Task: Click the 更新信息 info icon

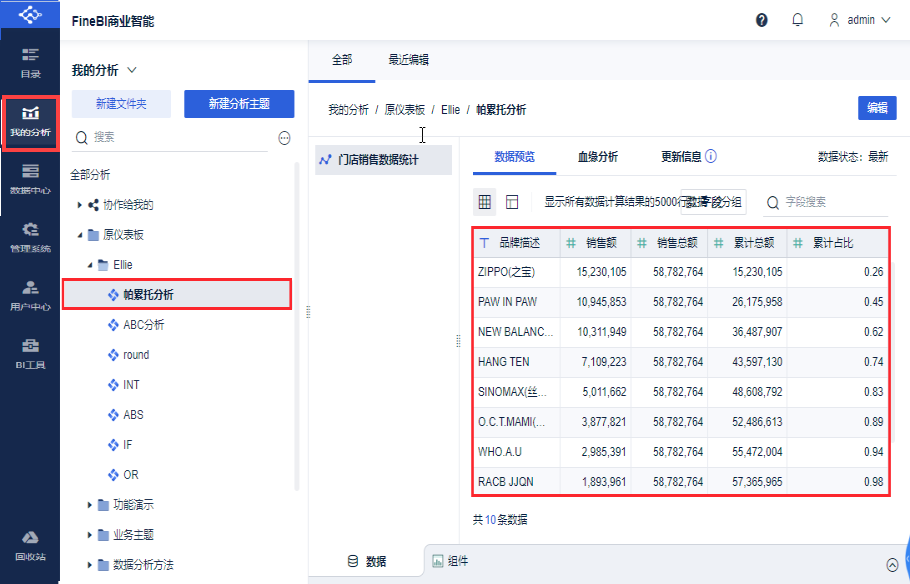Action: click(711, 156)
